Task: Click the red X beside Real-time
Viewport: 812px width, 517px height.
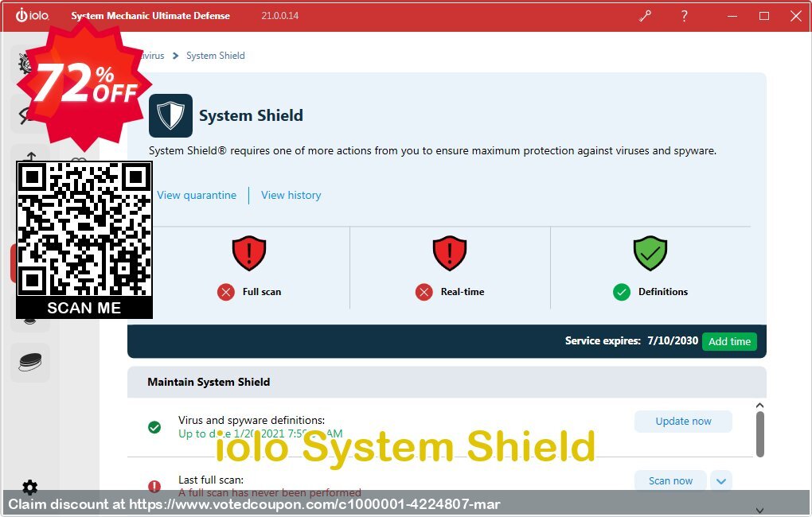Action: coord(424,293)
